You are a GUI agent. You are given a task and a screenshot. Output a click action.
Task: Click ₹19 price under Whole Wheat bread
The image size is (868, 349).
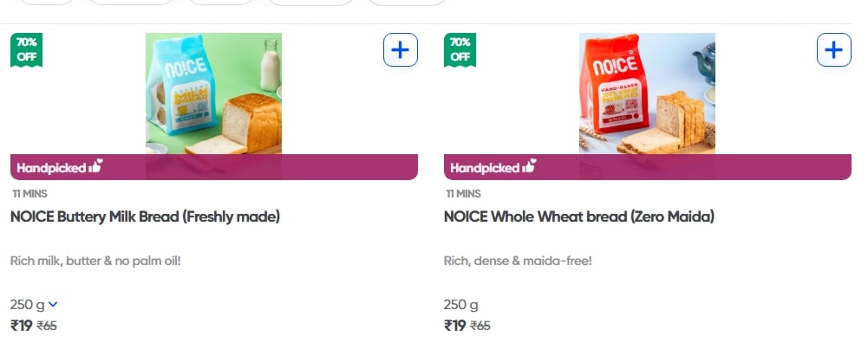(x=454, y=326)
